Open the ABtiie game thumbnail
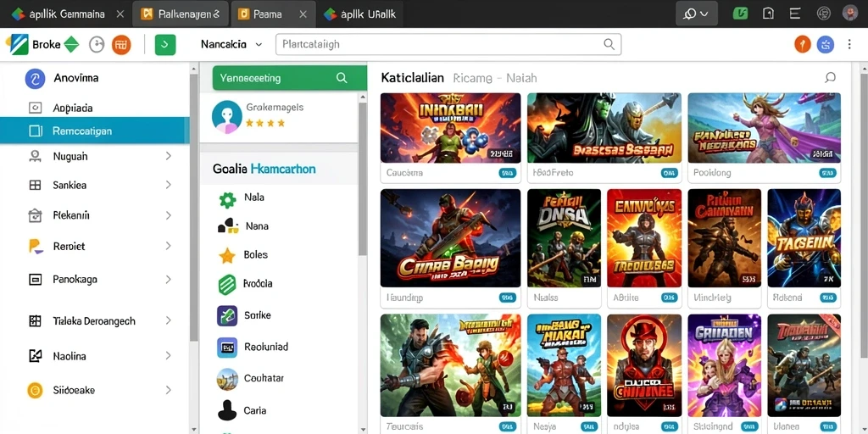 644,238
